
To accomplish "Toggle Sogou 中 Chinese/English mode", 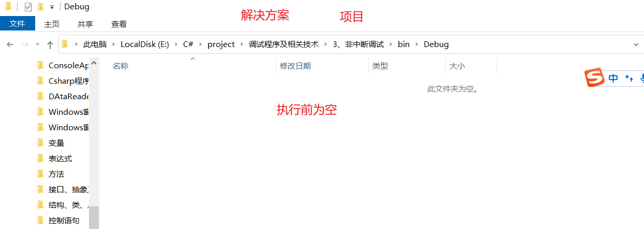I will 613,79.
